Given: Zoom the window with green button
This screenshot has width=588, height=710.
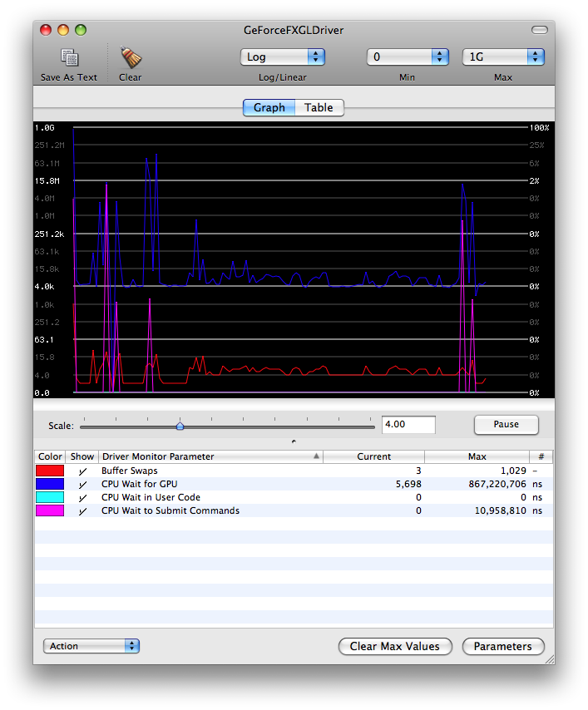Looking at the screenshot, I should (81, 30).
